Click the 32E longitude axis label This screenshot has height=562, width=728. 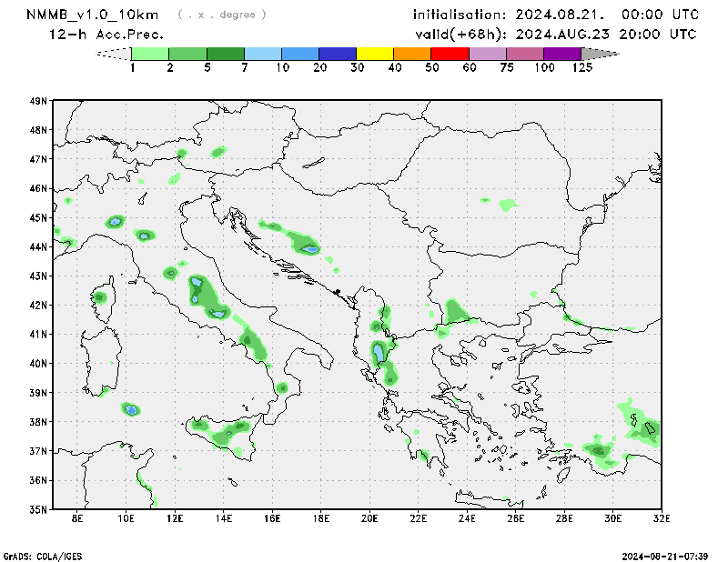[x=662, y=519]
